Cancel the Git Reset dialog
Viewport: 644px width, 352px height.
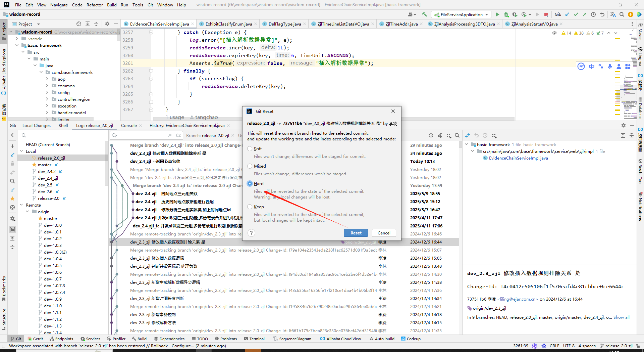click(x=384, y=233)
